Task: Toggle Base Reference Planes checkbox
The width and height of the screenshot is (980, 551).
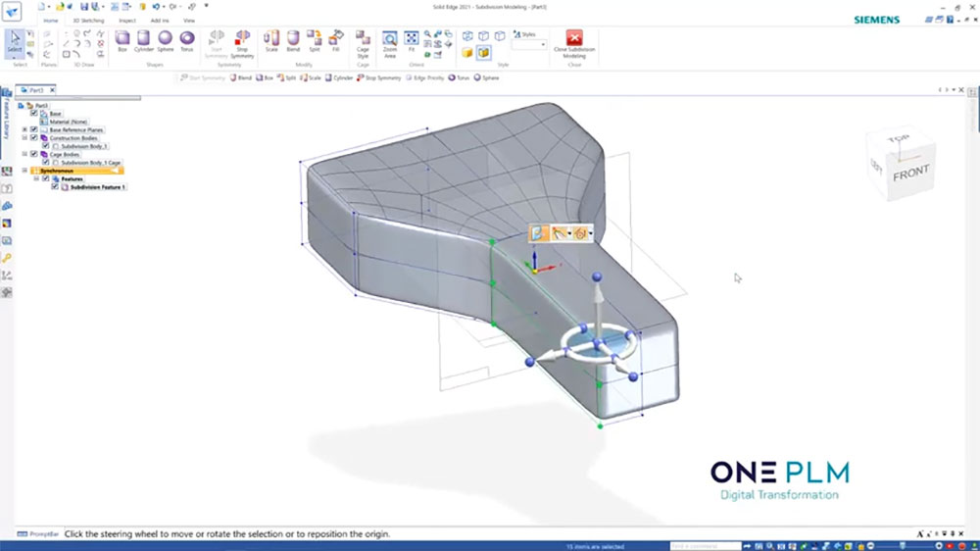Action: [x=33, y=129]
